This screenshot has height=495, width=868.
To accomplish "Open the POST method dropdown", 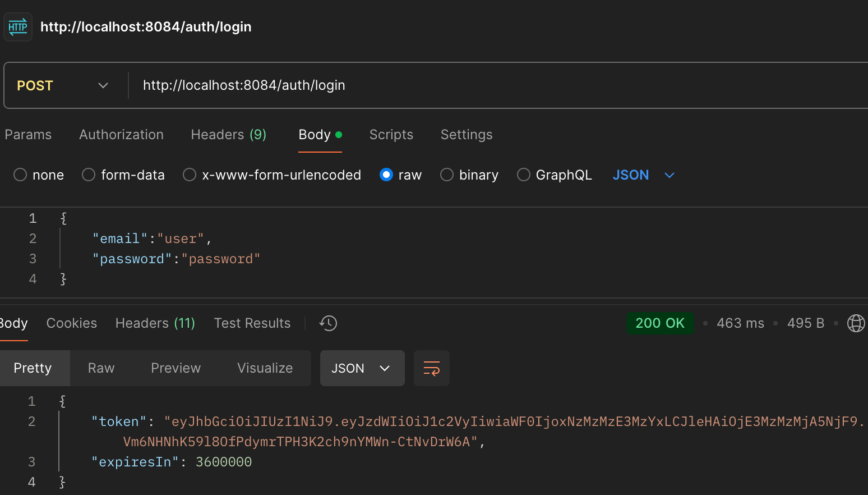I will [63, 85].
